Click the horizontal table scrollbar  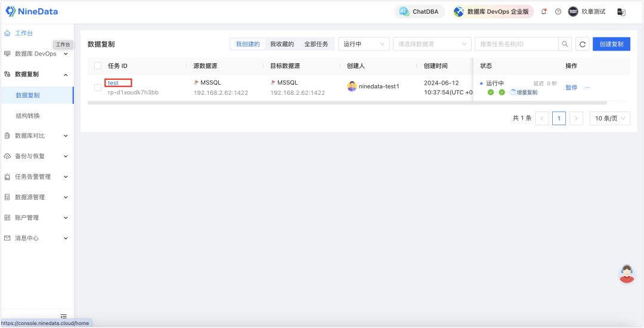click(x=347, y=103)
